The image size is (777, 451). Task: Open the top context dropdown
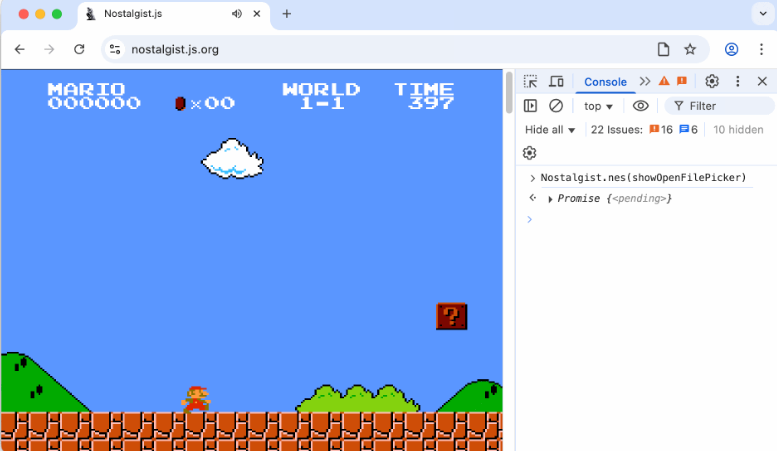pos(598,106)
